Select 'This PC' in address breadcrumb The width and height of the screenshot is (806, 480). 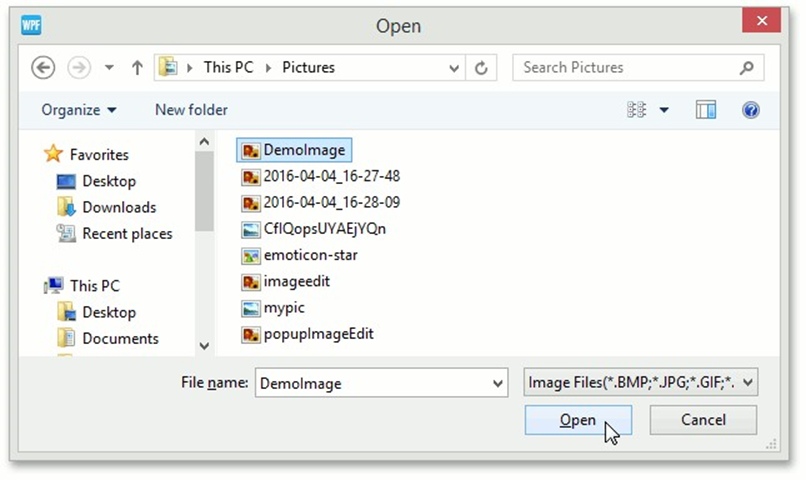click(x=228, y=67)
